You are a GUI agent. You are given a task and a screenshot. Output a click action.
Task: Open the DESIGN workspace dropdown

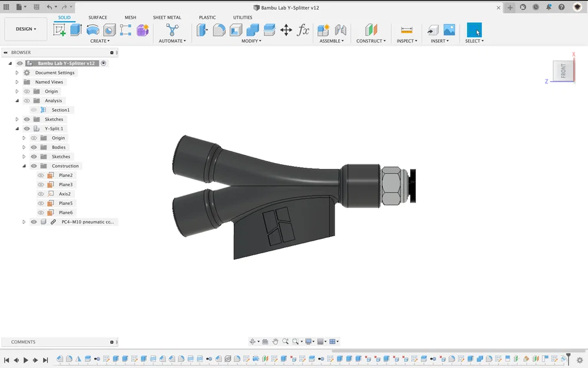(x=26, y=29)
